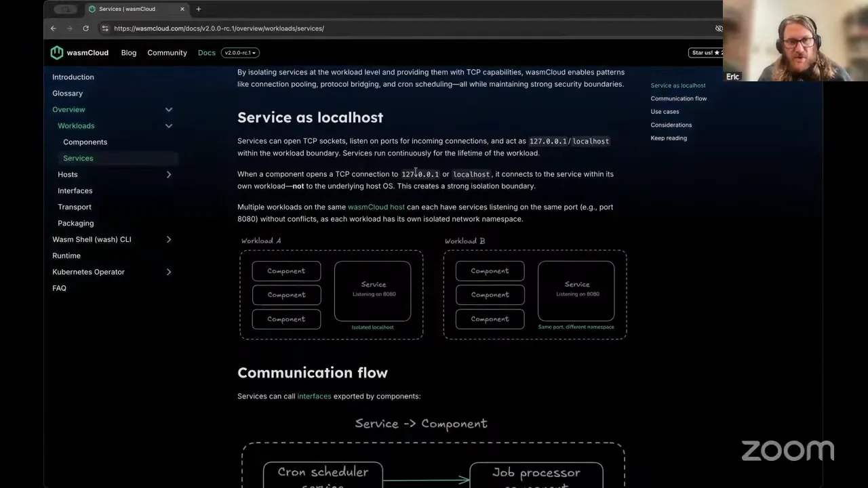Jump to Service as localhost in page outline
The image size is (868, 488).
678,85
